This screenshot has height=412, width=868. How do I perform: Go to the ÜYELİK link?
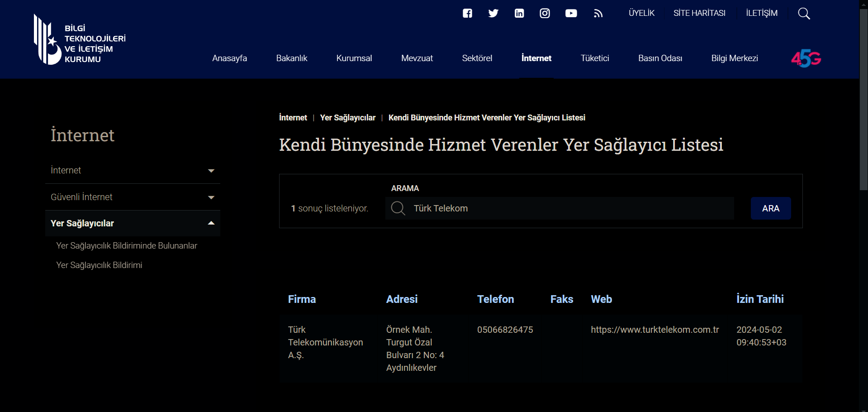[x=641, y=13]
